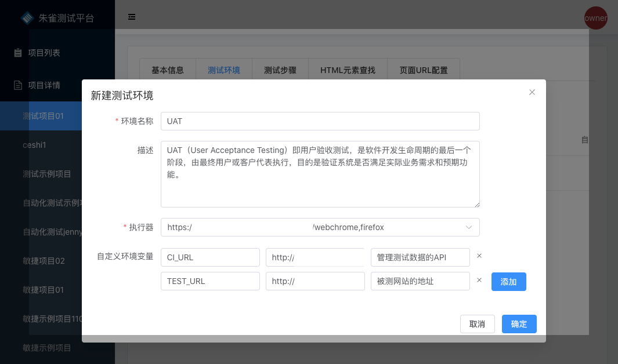This screenshot has height=364, width=618.
Task: Cancel the dialog with 取消
Action: point(477,324)
